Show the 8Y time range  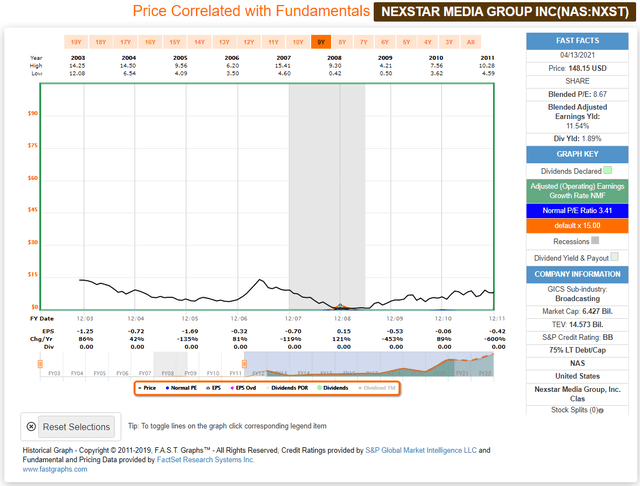point(342,42)
